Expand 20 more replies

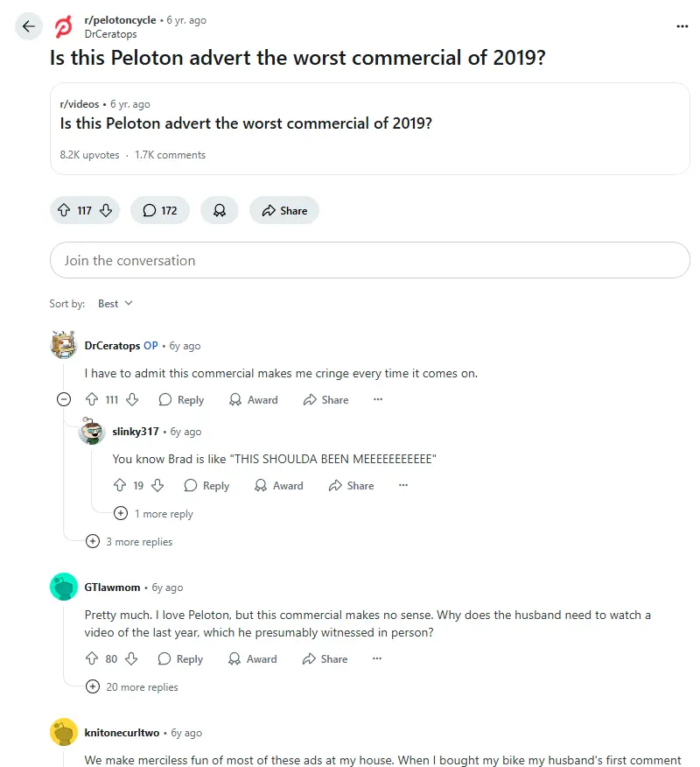point(134,686)
